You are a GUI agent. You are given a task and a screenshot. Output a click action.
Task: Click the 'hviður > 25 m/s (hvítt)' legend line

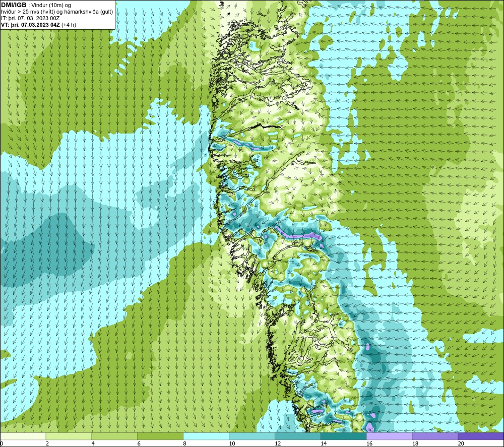(x=28, y=12)
